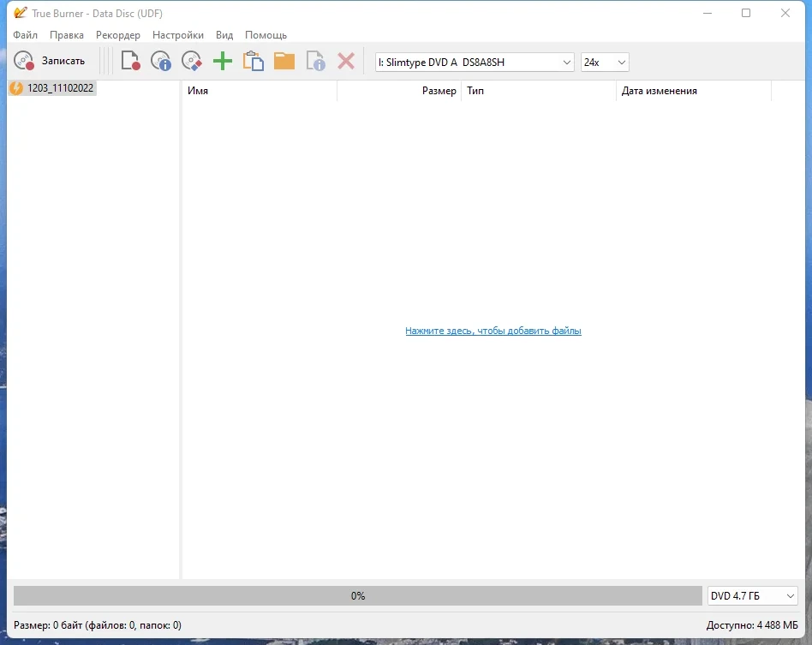
Task: Expand the 24x write speed dropdown
Action: [605, 63]
